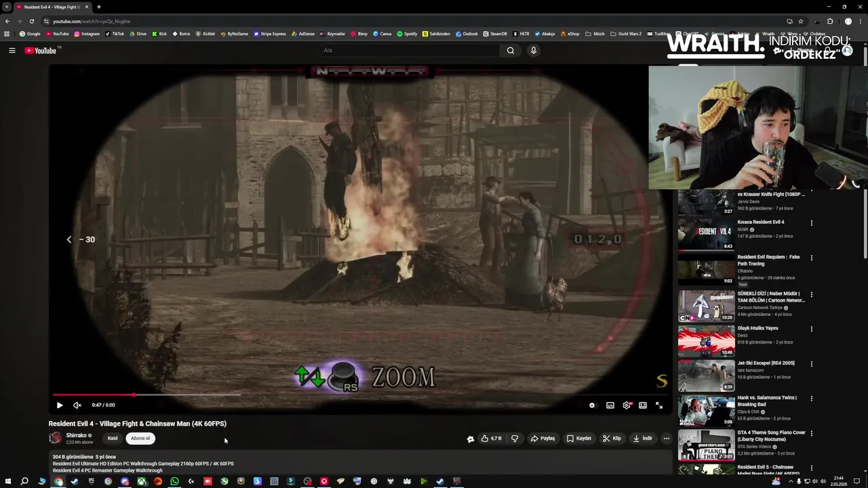Click the YouTube search magnifier button
868x488 pixels.
[511, 50]
